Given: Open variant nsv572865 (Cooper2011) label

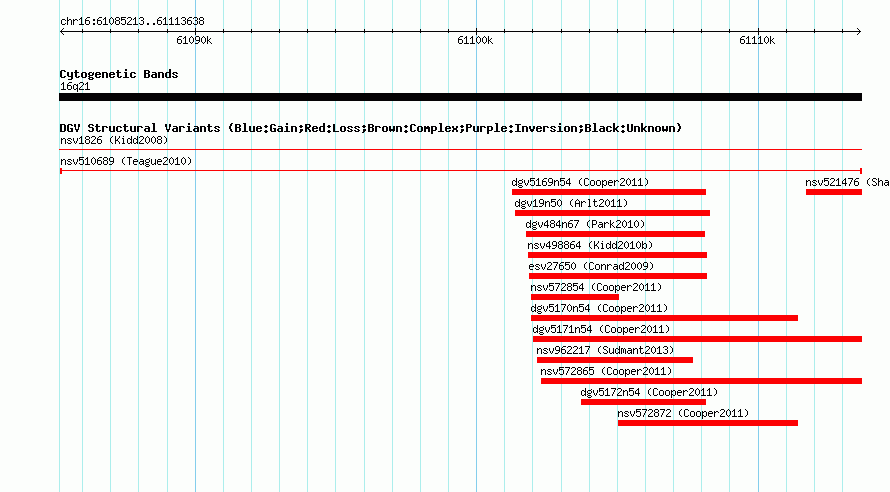Looking at the screenshot, I should click(606, 371).
